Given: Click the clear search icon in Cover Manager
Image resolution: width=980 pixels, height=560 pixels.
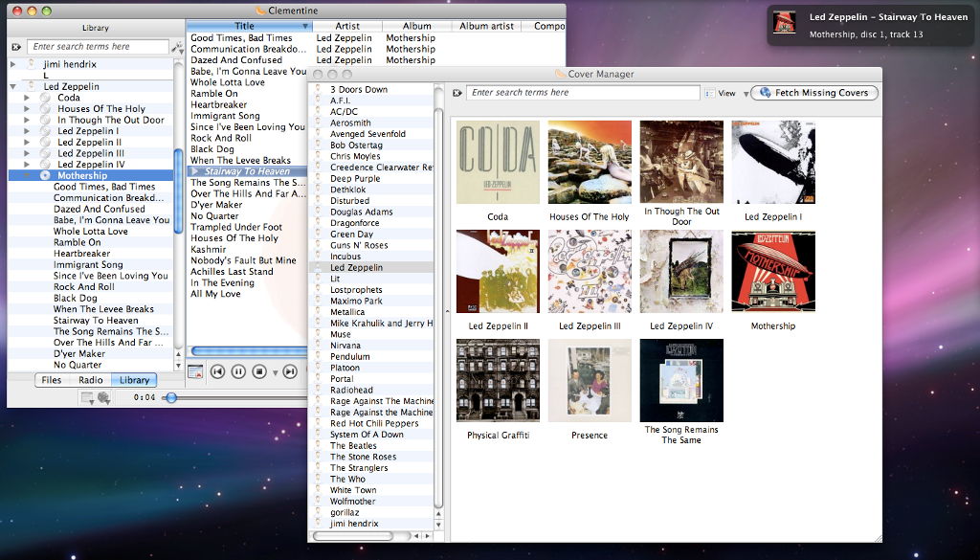Looking at the screenshot, I should click(457, 93).
